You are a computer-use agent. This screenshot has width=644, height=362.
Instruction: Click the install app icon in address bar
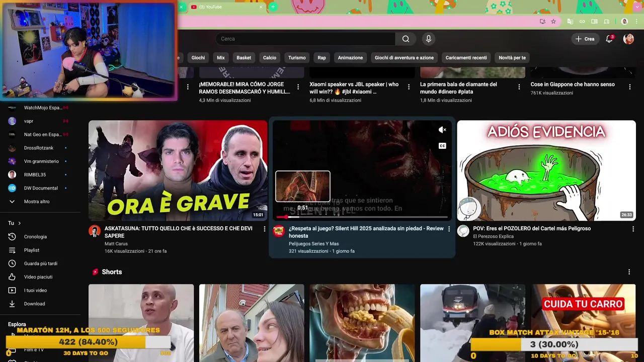tap(542, 22)
